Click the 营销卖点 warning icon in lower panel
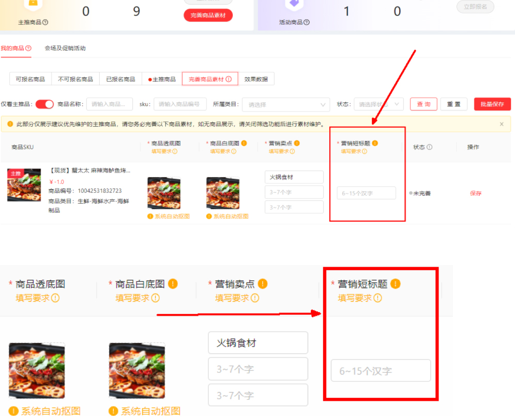Viewport: 515px width, 420px height. point(264,284)
